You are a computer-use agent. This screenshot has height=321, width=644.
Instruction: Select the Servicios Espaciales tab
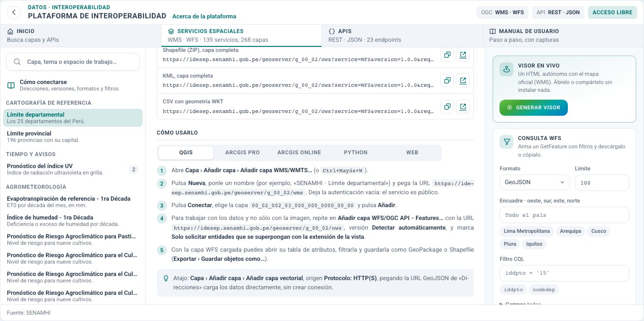click(x=241, y=36)
